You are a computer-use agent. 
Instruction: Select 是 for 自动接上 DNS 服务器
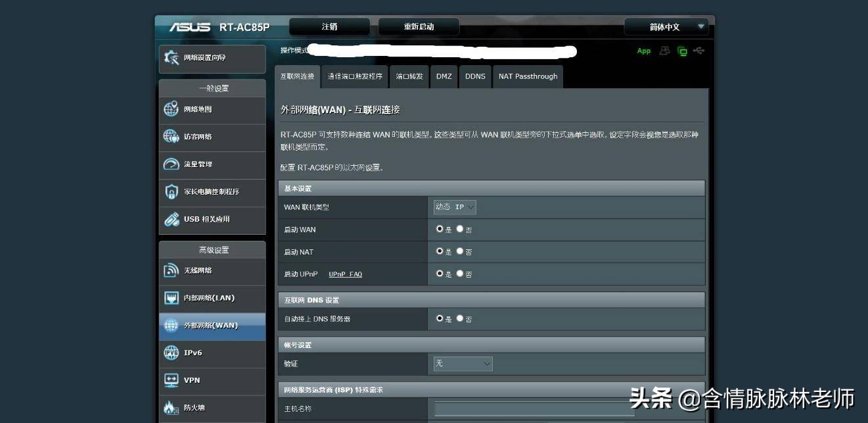tap(438, 319)
